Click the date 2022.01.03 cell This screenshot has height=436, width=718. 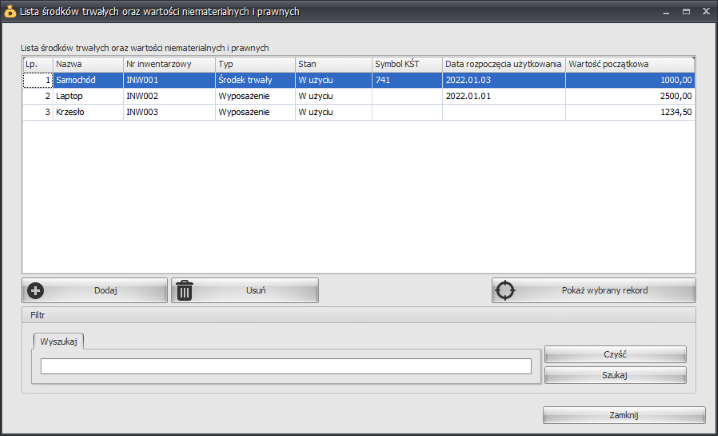(x=504, y=80)
